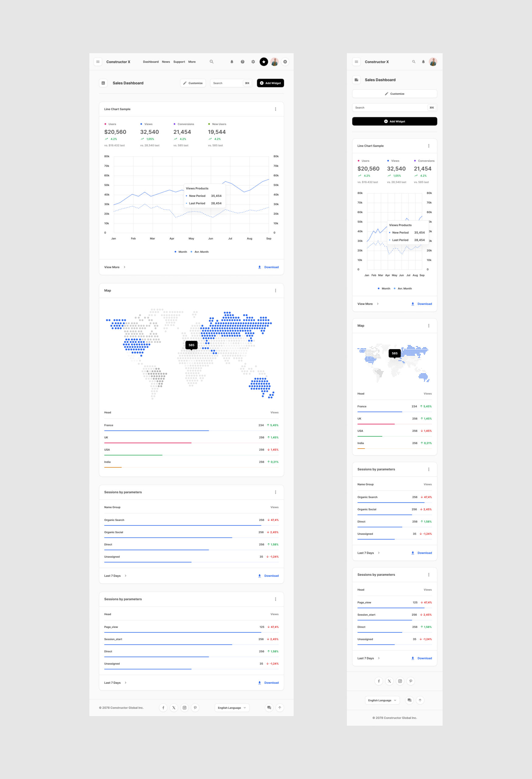Viewport: 532px width, 779px height.
Task: Click the Pinterest icon in the narrow mobile footer
Action: point(411,681)
